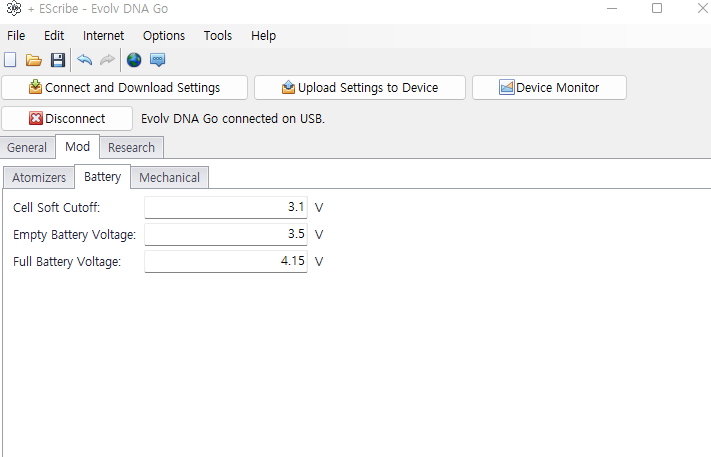The width and height of the screenshot is (711, 457).
Task: Click the Cell Soft Cutoff voltage field
Action: (x=226, y=207)
